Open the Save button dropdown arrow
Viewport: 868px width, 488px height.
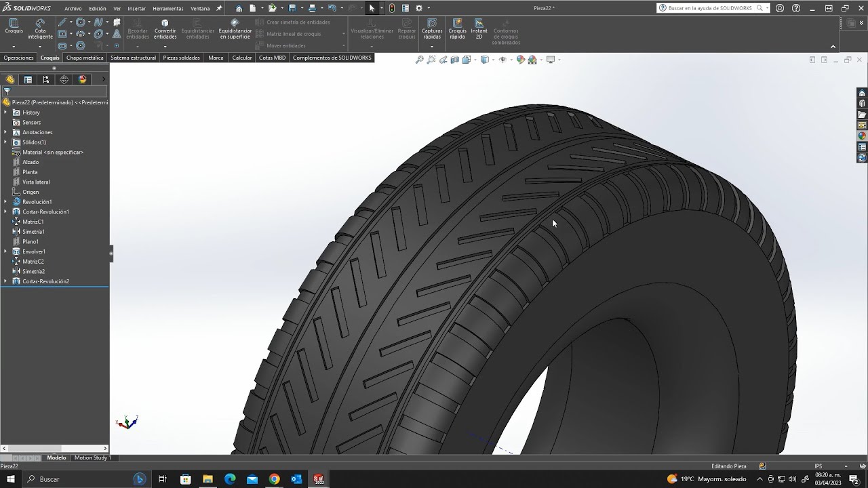(301, 8)
